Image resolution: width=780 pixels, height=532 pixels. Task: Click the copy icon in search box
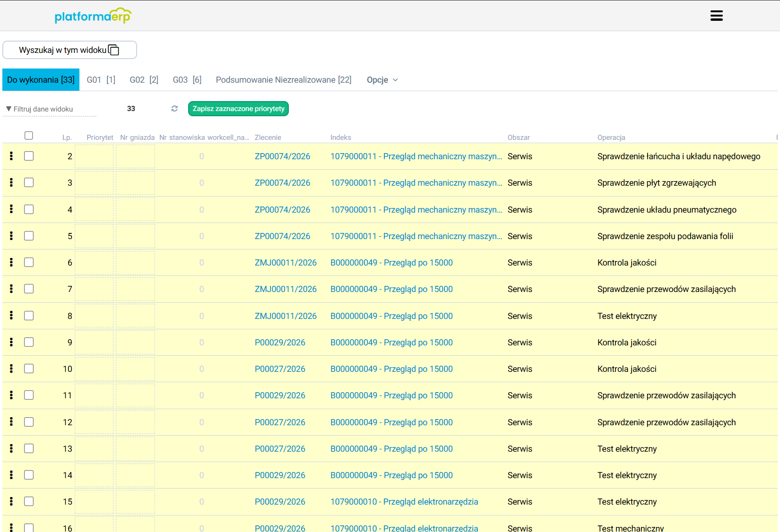(114, 50)
